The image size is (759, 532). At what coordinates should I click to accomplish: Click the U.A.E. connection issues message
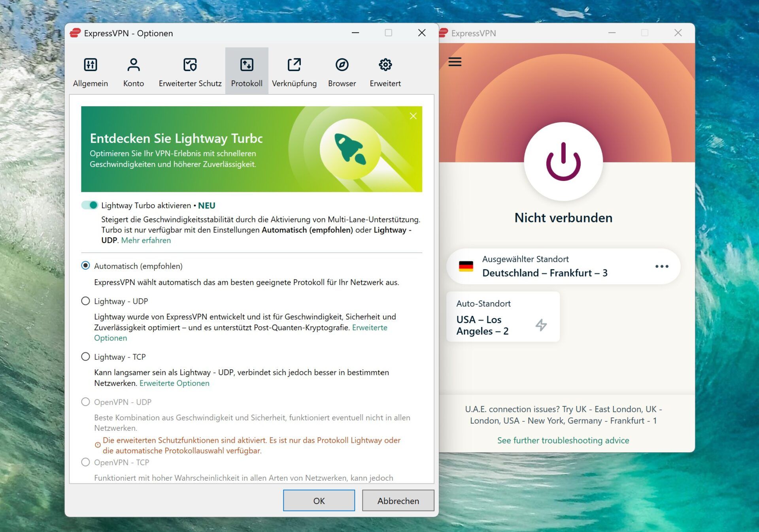pyautogui.click(x=563, y=415)
